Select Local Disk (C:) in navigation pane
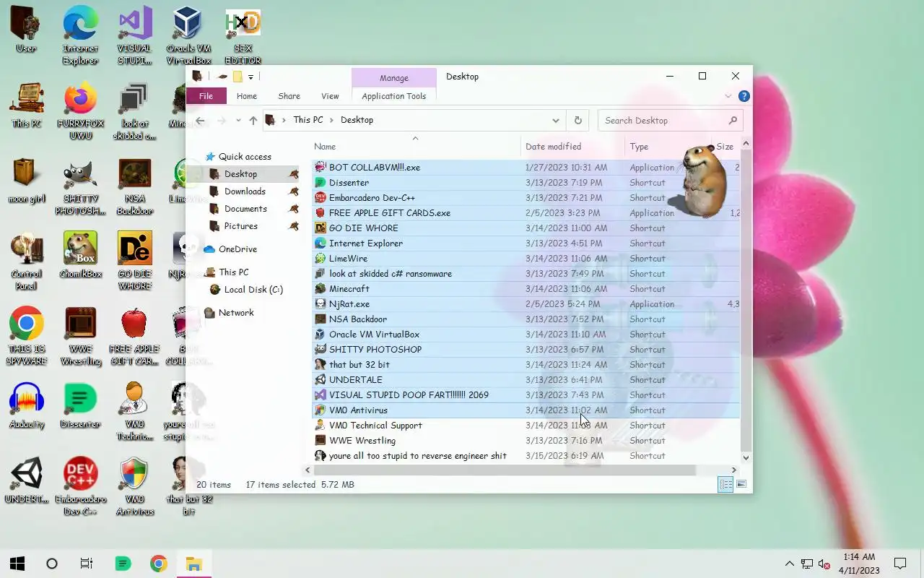The image size is (924, 578). click(253, 290)
